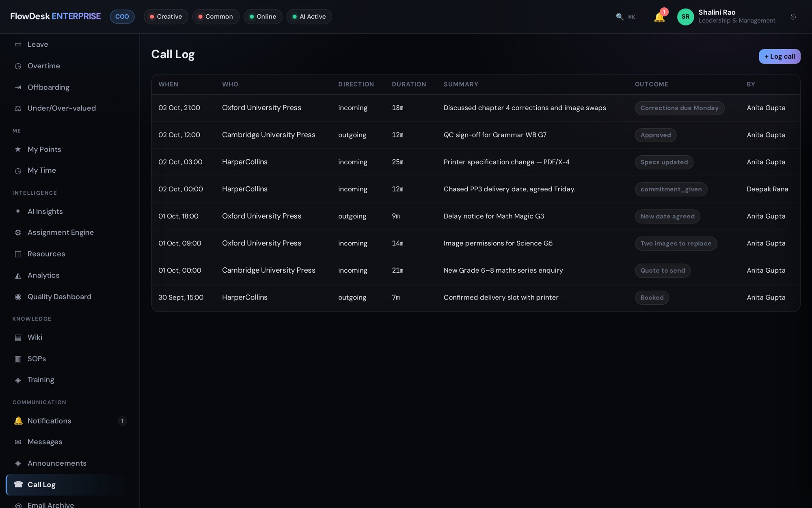Toggle the AI Active status chip
Screen dimensions: 812x508
tap(309, 17)
